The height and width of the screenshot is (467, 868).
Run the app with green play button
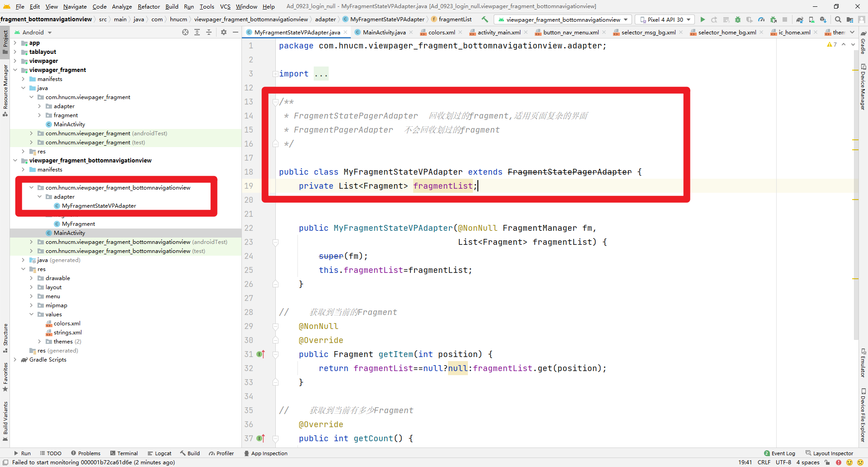pos(703,19)
